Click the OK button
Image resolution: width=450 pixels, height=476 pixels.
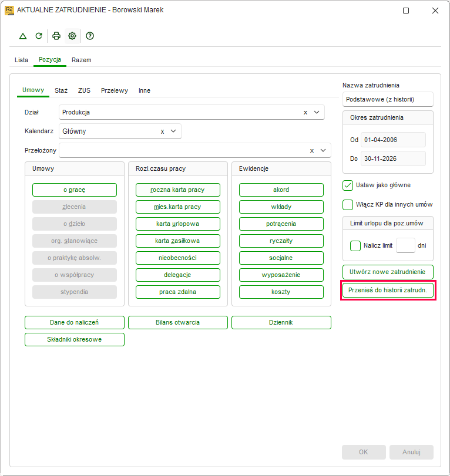tap(364, 453)
